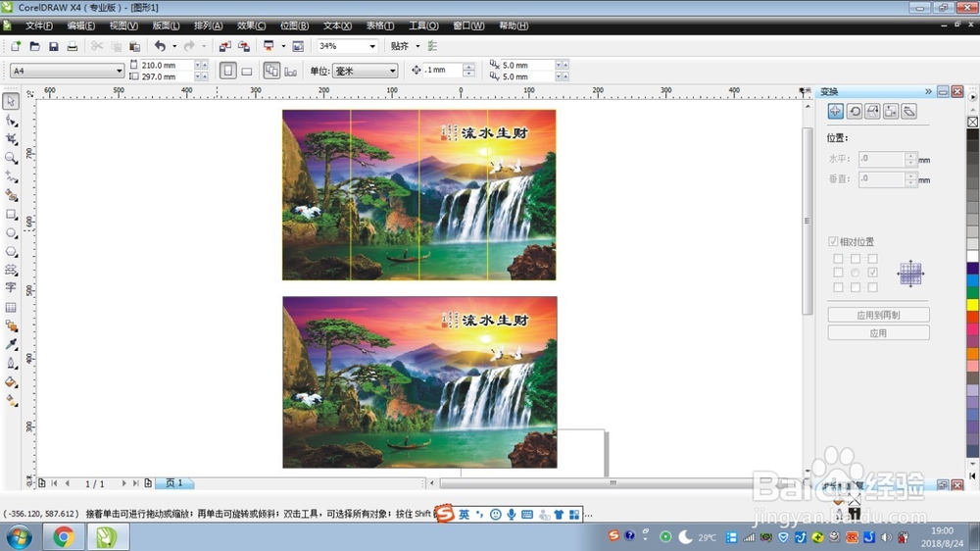Viewport: 980px width, 551px height.
Task: Select the Eyedropper tool
Action: (x=11, y=344)
